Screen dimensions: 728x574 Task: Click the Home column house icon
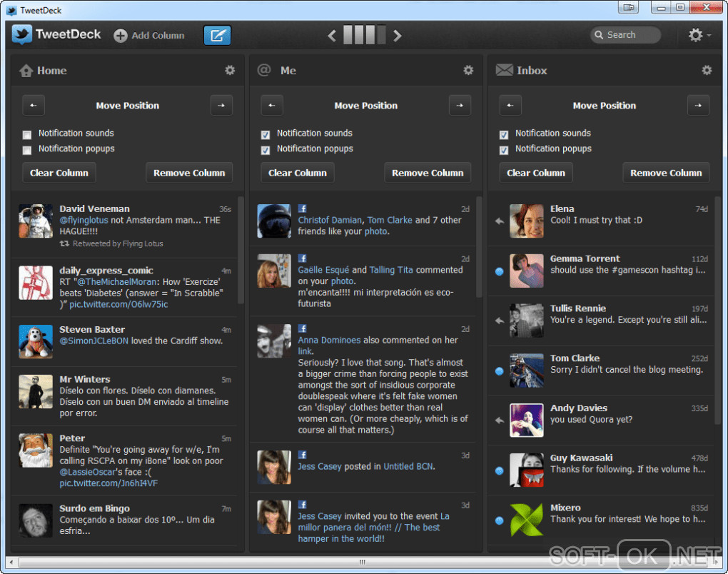26,71
